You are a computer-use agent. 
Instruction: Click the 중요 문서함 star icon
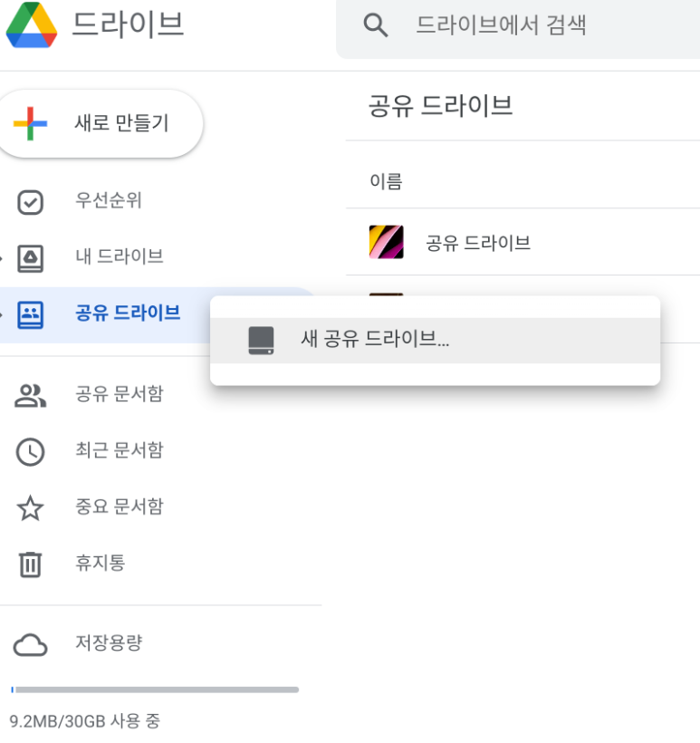[x=30, y=508]
